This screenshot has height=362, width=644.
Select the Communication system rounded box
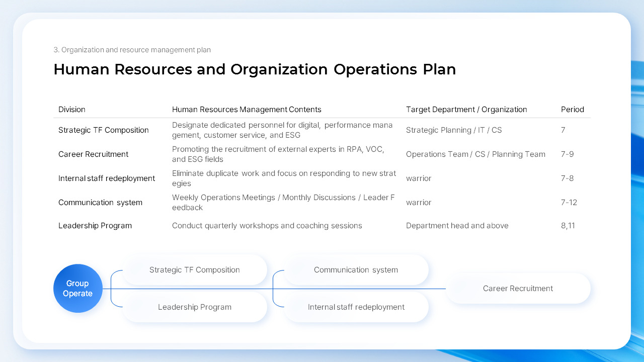(x=356, y=270)
